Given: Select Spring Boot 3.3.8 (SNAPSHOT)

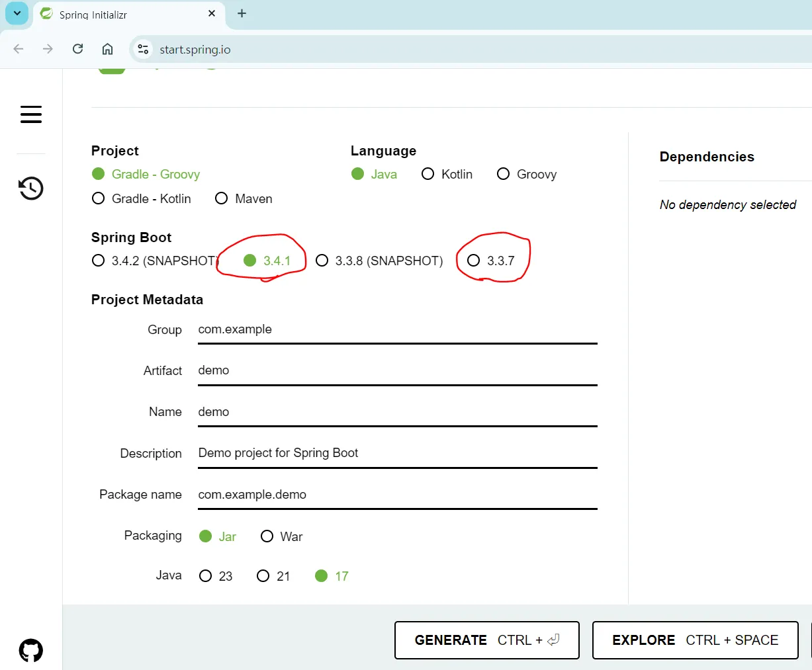Looking at the screenshot, I should point(379,261).
